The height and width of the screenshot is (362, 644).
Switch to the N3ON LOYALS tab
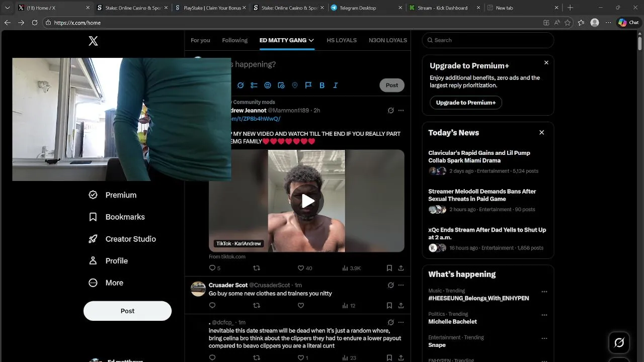(388, 40)
